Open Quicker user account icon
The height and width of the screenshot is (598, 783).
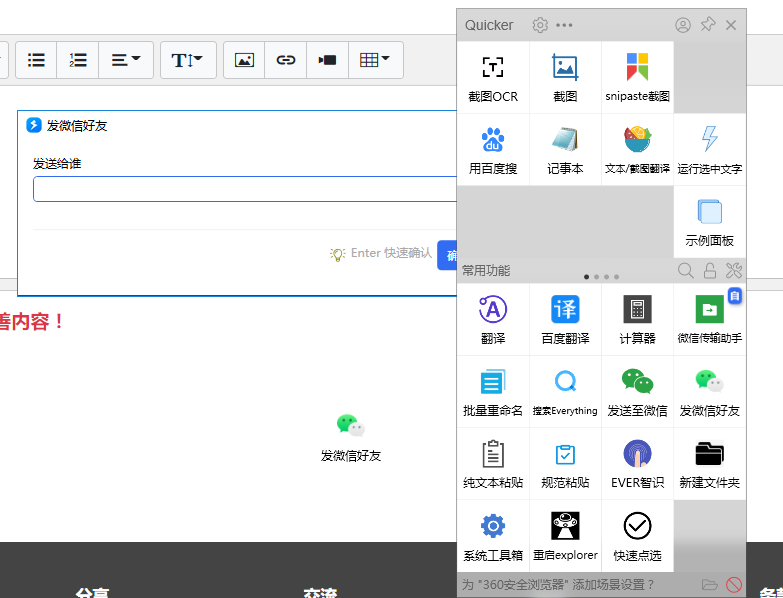[683, 25]
